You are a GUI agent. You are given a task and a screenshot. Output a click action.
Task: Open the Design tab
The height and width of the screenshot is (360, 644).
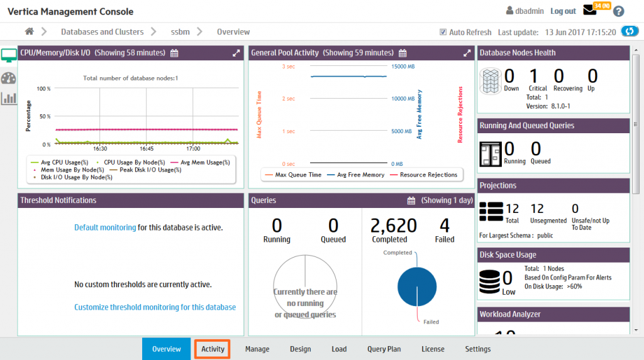300,349
